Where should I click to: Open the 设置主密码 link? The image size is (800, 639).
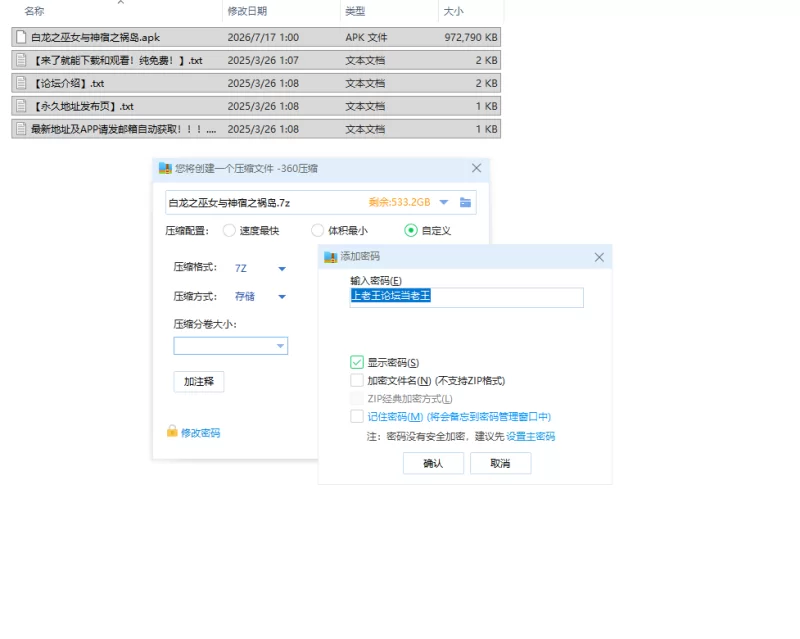tap(531, 436)
